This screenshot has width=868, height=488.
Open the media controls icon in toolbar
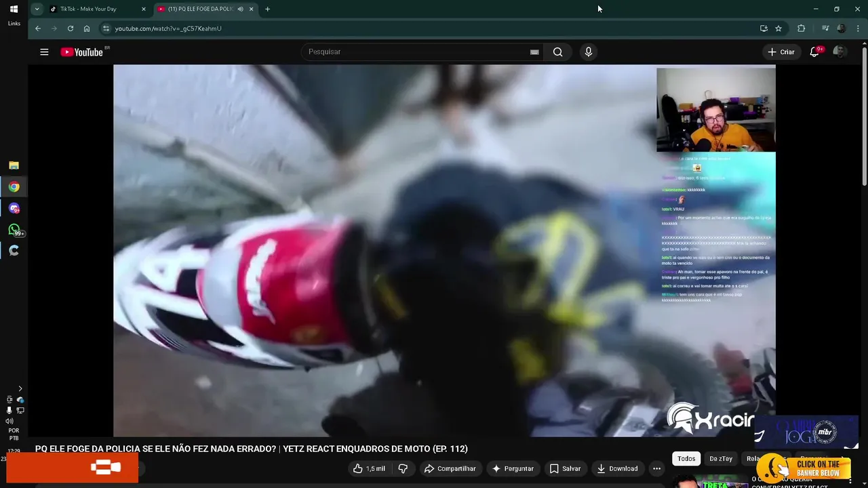tap(825, 28)
